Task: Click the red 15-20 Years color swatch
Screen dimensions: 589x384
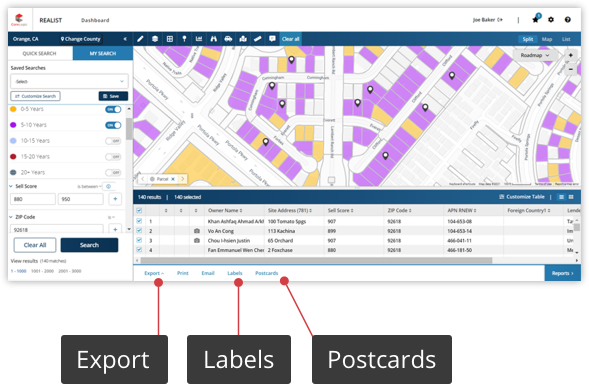Action: pos(13,156)
